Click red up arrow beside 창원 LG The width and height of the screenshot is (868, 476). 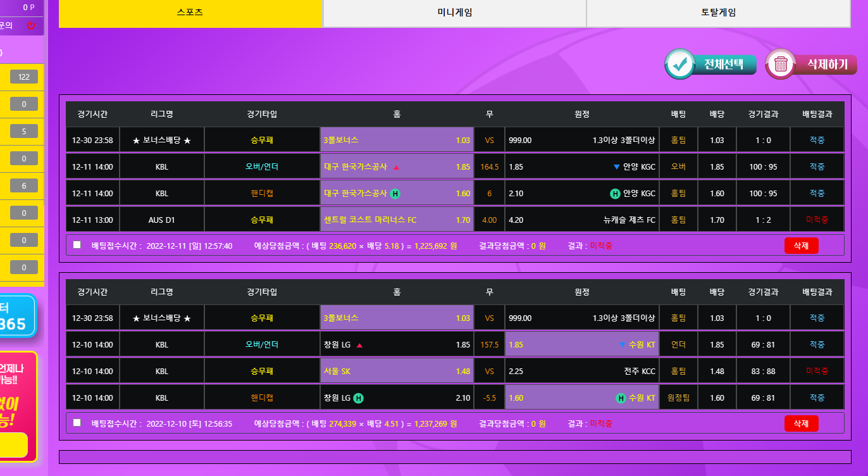pyautogui.click(x=359, y=346)
